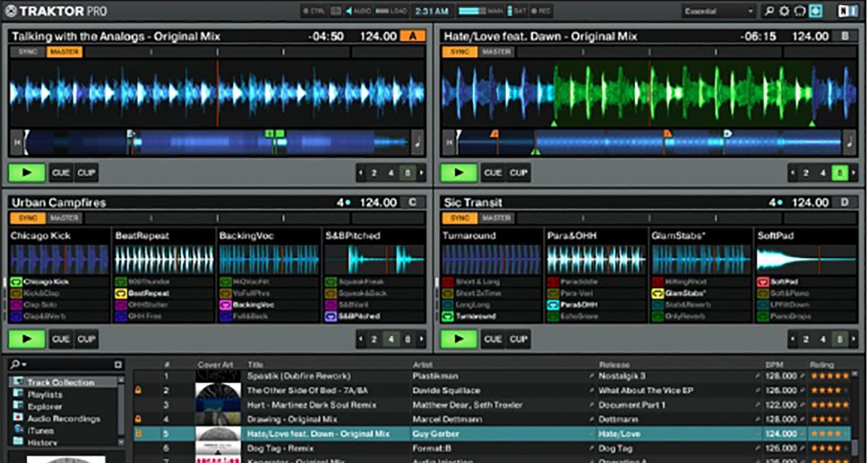Click the iTunes icon in the browser
The width and height of the screenshot is (868, 463).
[19, 431]
